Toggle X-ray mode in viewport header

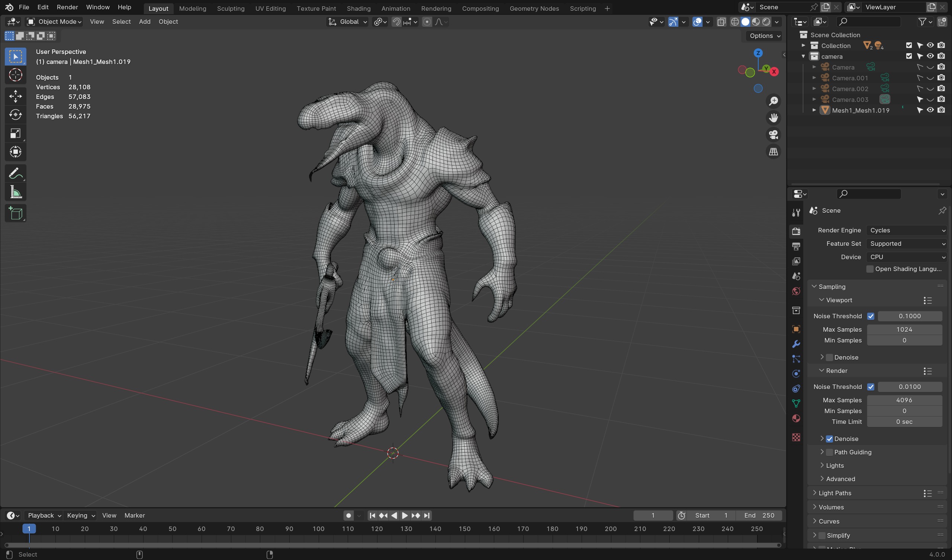pyautogui.click(x=721, y=22)
